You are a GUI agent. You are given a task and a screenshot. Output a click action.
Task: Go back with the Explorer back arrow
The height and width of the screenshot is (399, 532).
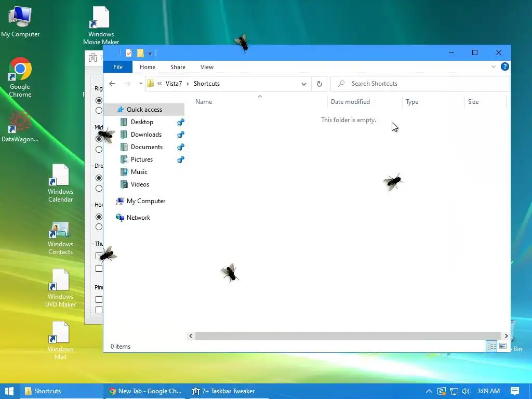(x=112, y=84)
